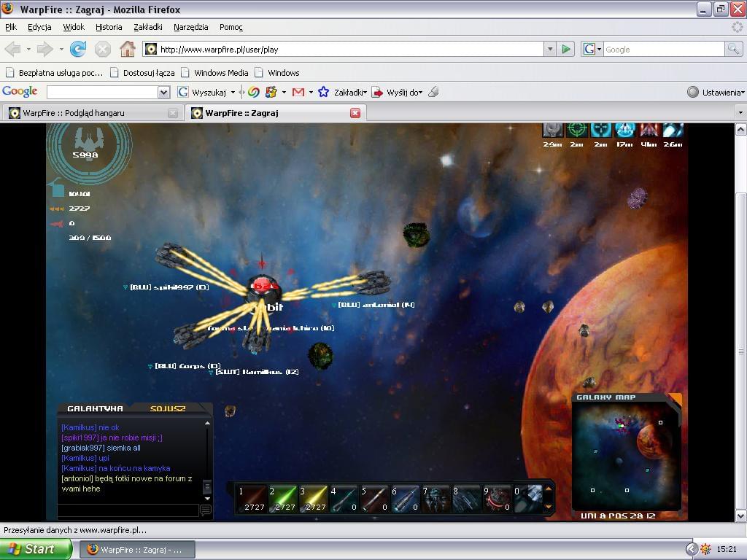Image resolution: width=747 pixels, height=560 pixels.
Task: Click the chat scrollbar down arrow
Action: tap(207, 498)
